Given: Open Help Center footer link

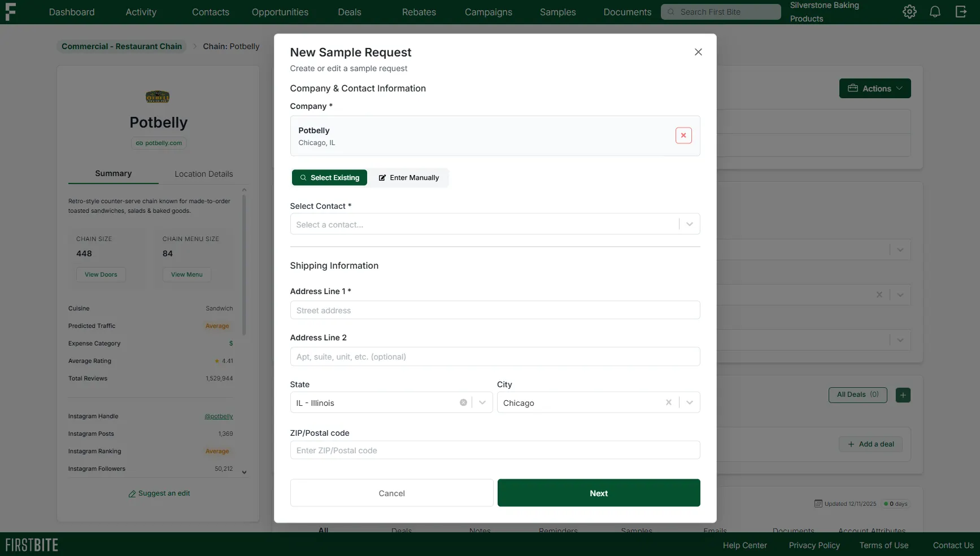Looking at the screenshot, I should tap(744, 545).
